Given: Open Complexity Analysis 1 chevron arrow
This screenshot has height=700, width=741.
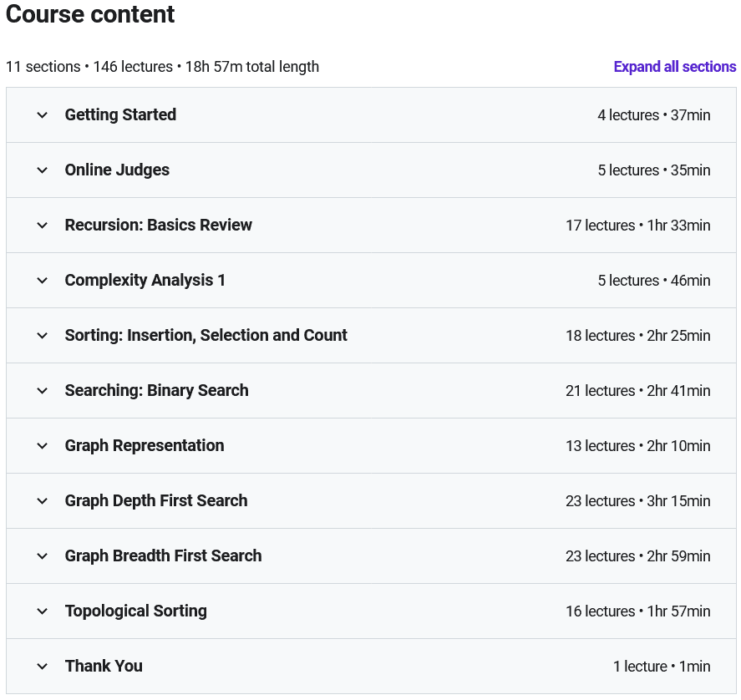Looking at the screenshot, I should pyautogui.click(x=43, y=281).
